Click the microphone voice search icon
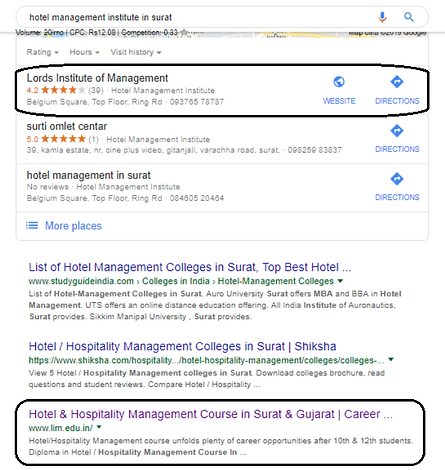 click(382, 17)
